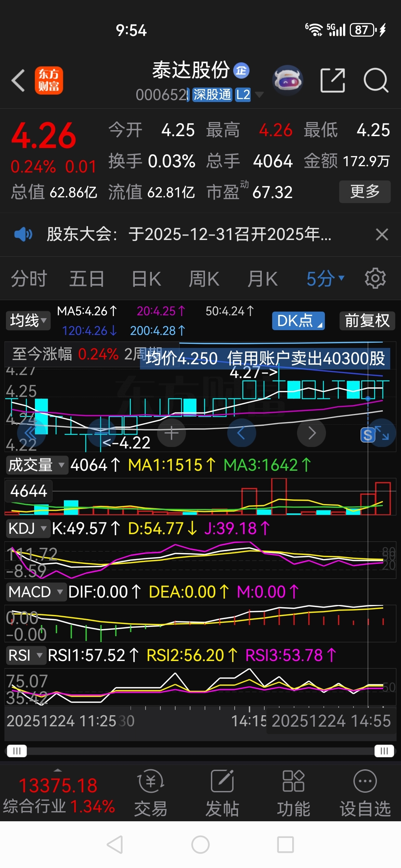Tap the 综合行业 13375.18 index
The height and width of the screenshot is (868, 401).
pos(59,796)
